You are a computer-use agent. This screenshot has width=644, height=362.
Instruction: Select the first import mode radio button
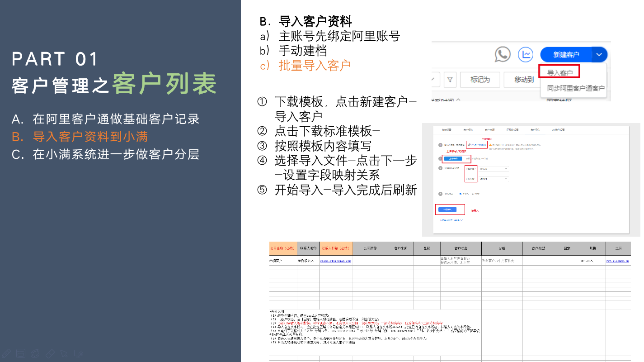pos(460,194)
